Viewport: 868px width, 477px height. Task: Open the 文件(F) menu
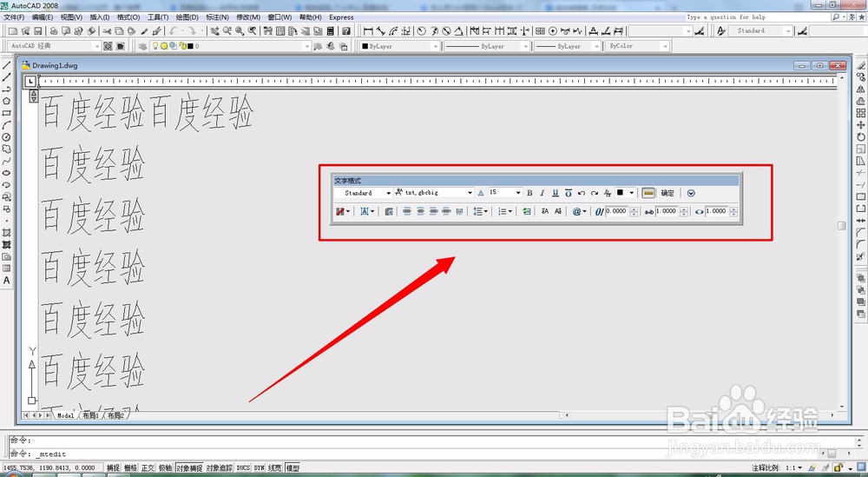(x=15, y=17)
